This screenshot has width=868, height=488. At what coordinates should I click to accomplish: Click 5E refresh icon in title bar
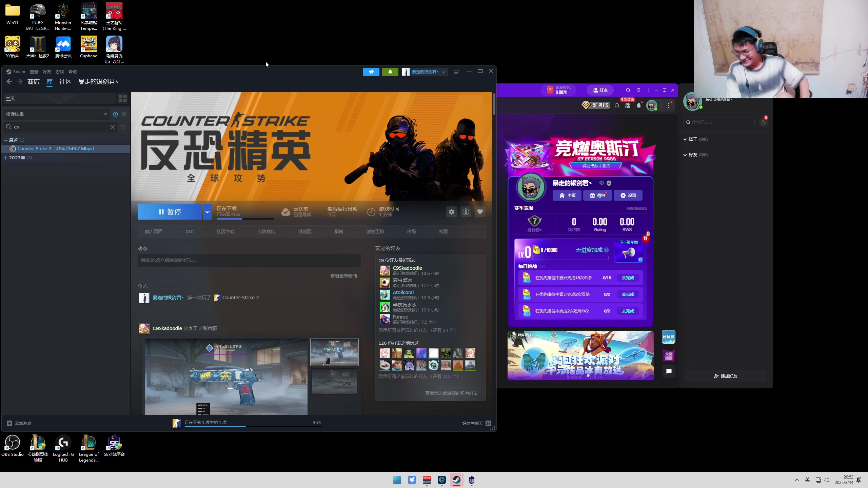pos(628,90)
